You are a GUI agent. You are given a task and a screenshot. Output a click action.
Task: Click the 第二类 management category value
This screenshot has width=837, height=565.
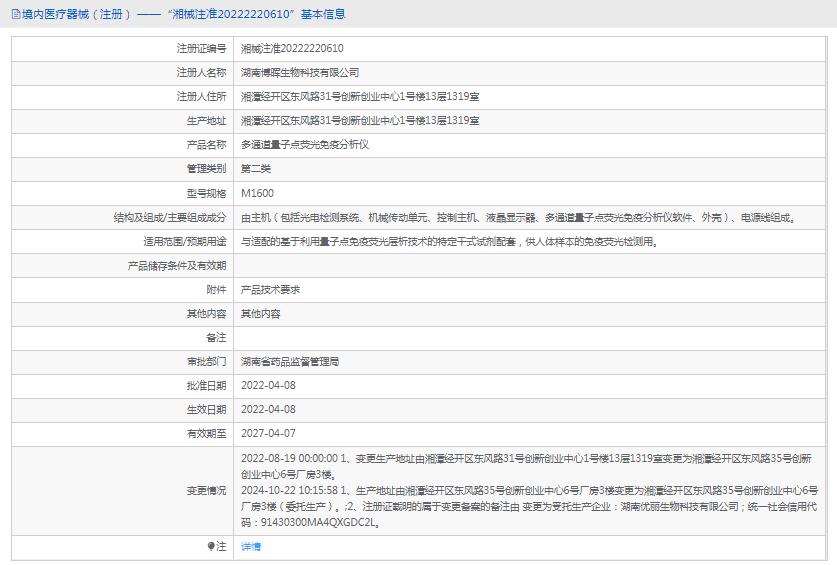256,169
